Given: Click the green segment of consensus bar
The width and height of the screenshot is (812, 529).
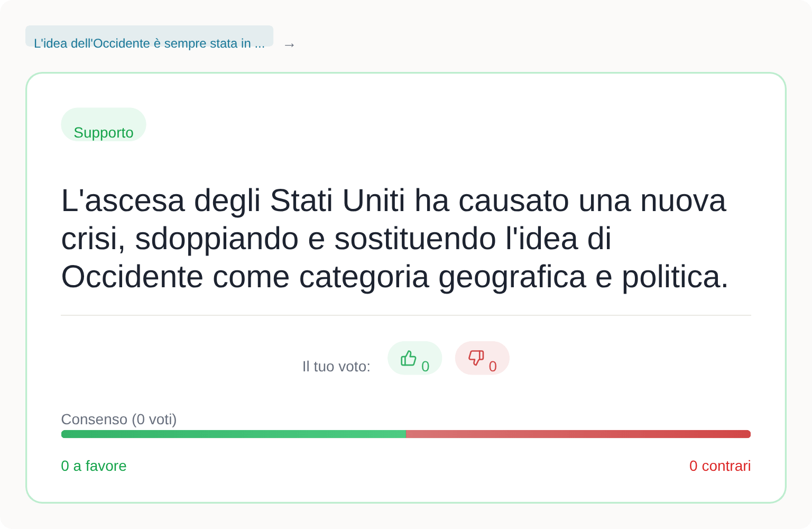Looking at the screenshot, I should [x=233, y=434].
